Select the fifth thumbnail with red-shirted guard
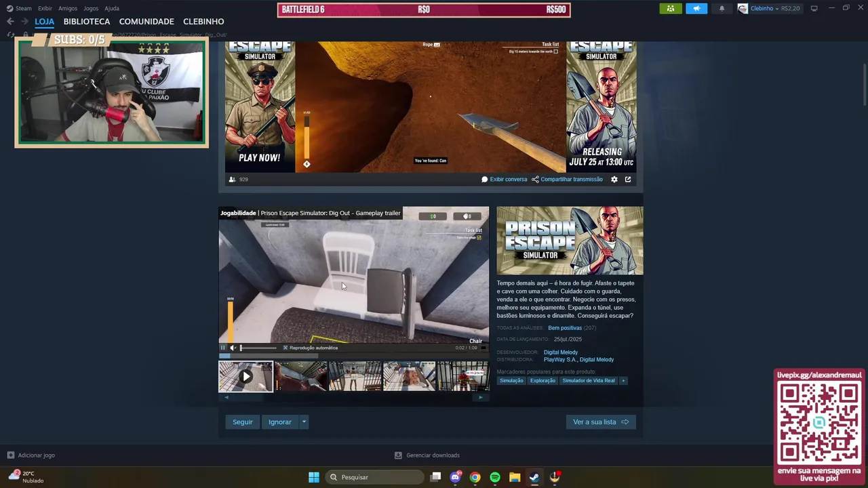The width and height of the screenshot is (868, 488). pyautogui.click(x=463, y=376)
